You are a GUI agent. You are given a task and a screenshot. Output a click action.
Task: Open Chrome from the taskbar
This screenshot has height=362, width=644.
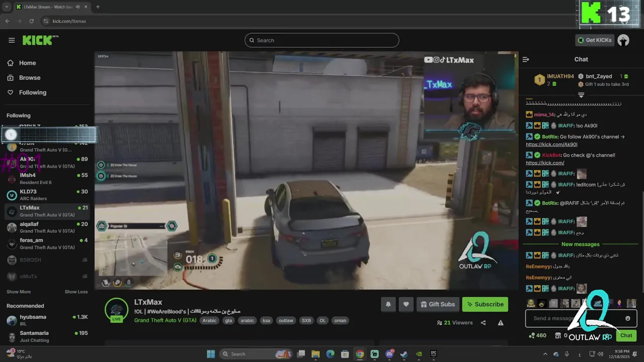[360, 354]
